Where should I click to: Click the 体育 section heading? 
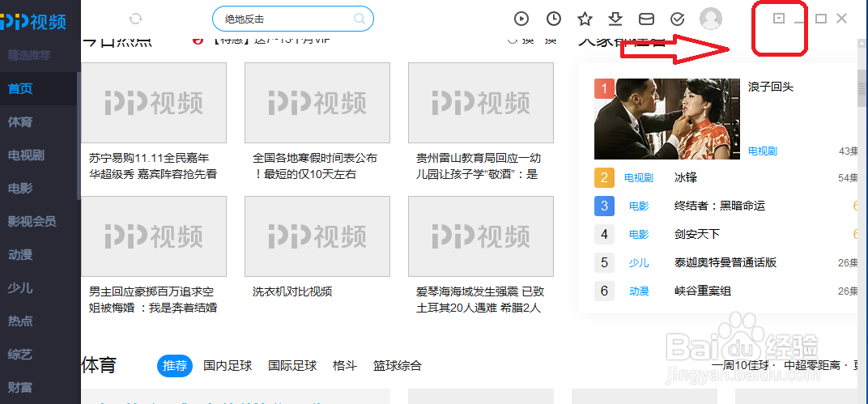99,365
